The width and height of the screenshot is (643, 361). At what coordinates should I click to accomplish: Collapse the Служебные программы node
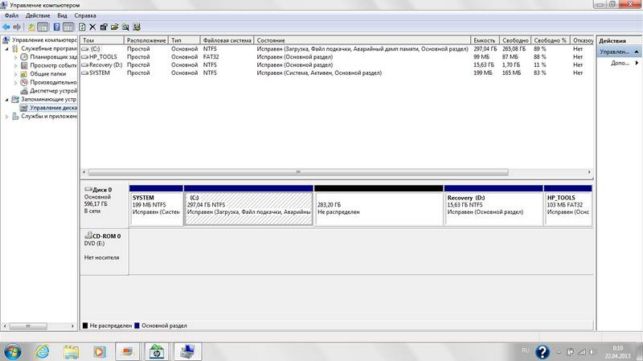click(x=7, y=49)
